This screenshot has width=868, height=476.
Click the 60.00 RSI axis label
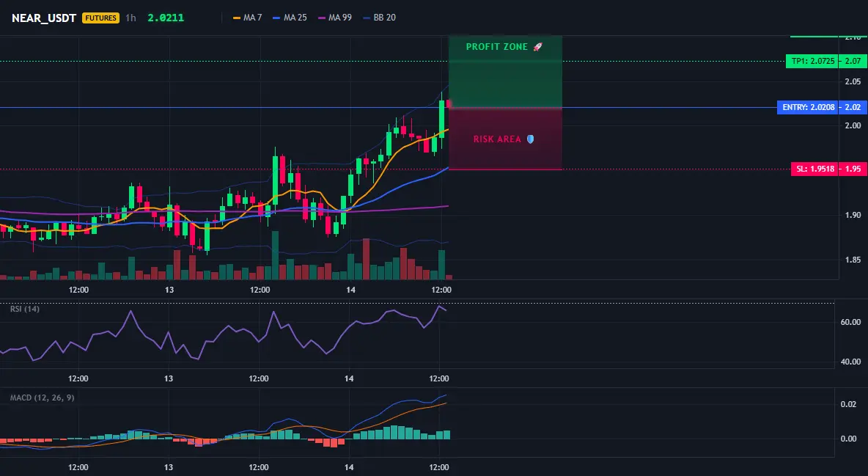pyautogui.click(x=851, y=322)
